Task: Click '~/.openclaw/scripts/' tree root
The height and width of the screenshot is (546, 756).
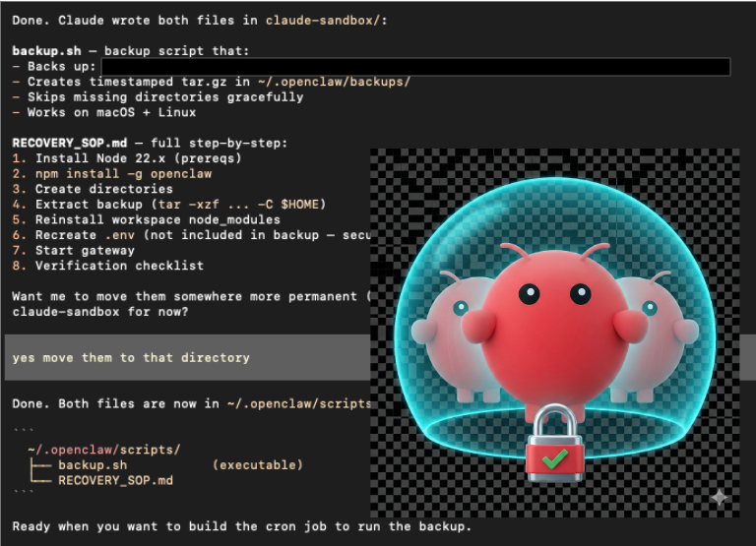Action: point(103,450)
